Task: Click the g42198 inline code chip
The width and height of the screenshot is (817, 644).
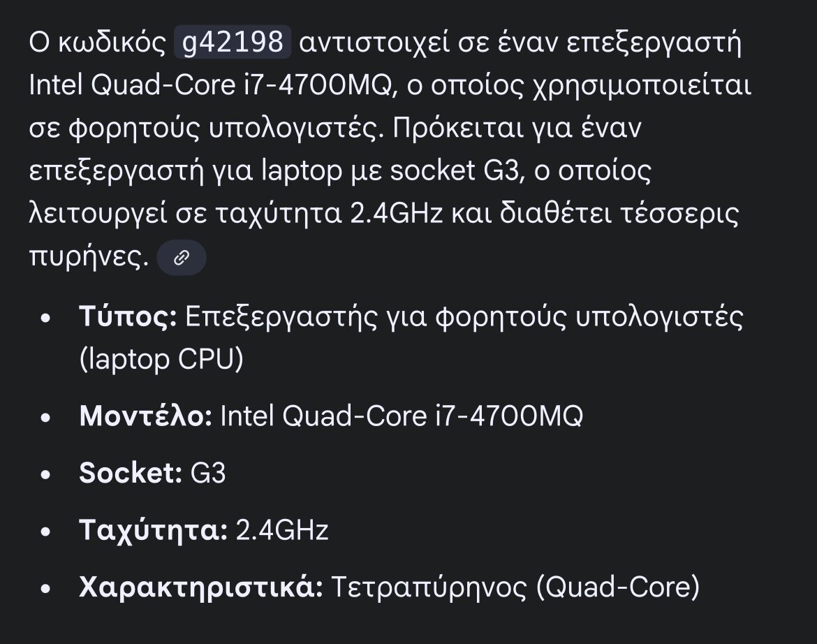Action: pos(233,44)
